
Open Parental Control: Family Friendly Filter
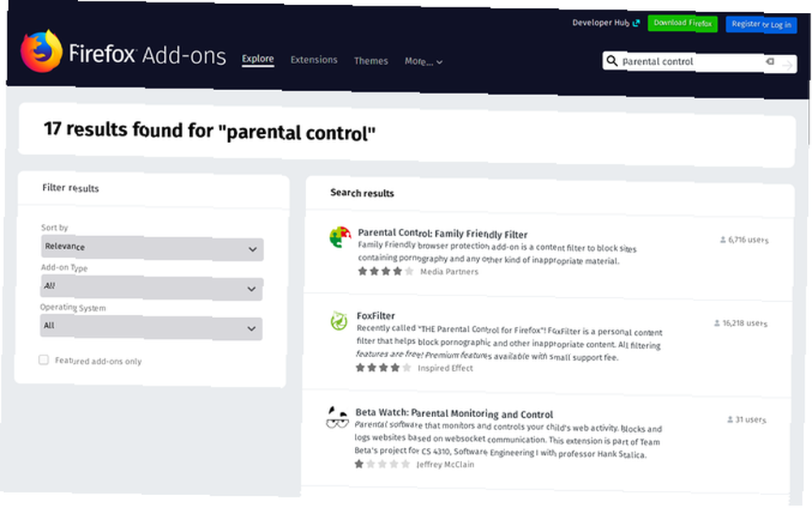tap(443, 234)
